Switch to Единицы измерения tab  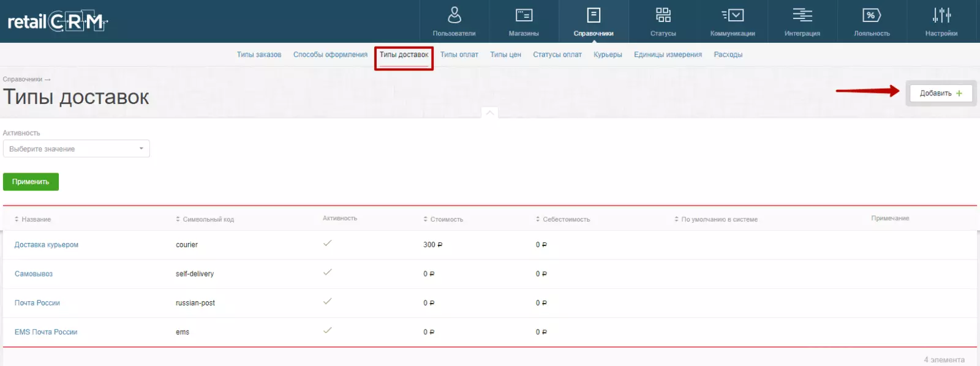coord(668,54)
